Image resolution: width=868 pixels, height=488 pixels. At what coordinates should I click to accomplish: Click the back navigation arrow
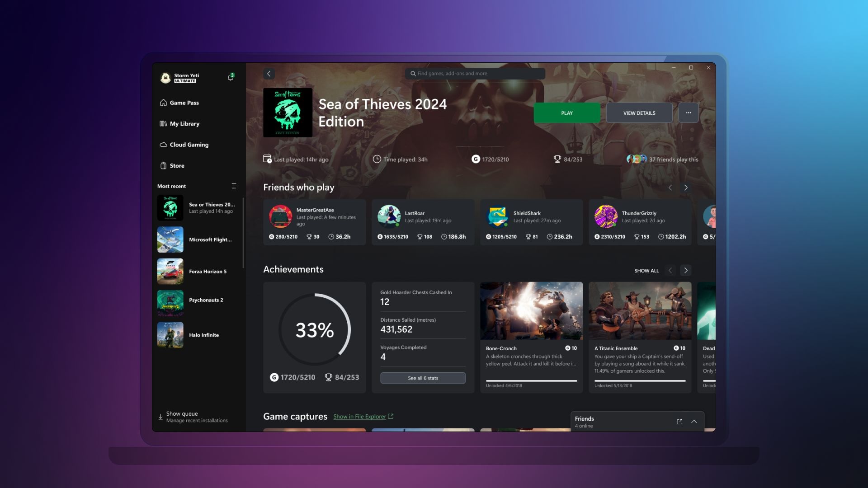(269, 73)
